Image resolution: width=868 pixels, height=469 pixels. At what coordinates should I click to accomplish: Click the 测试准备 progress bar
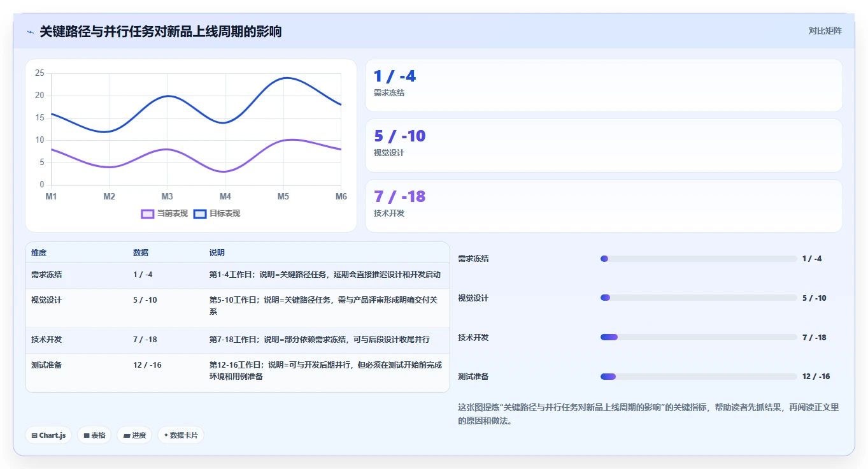[x=699, y=377]
